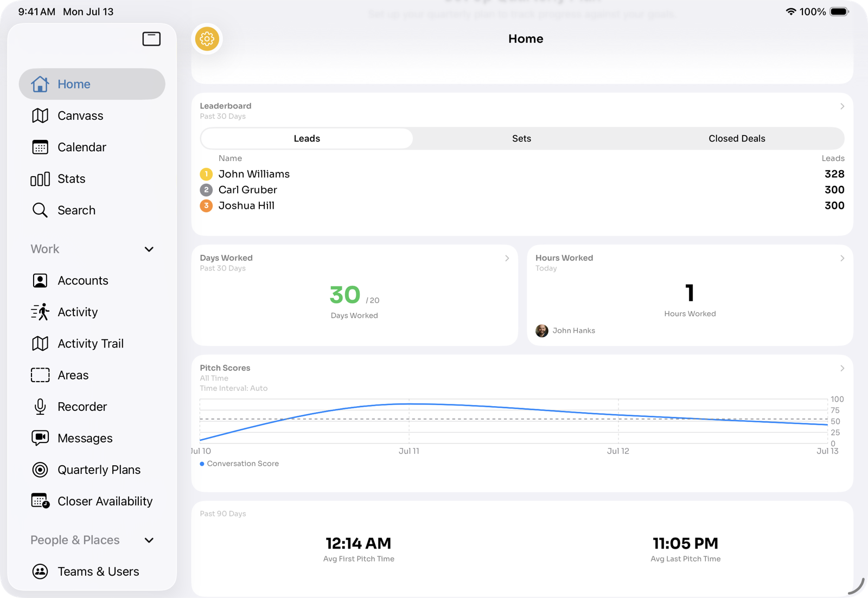Click the Hours Worked value 1
Screen dimensions: 868x598
tap(690, 293)
